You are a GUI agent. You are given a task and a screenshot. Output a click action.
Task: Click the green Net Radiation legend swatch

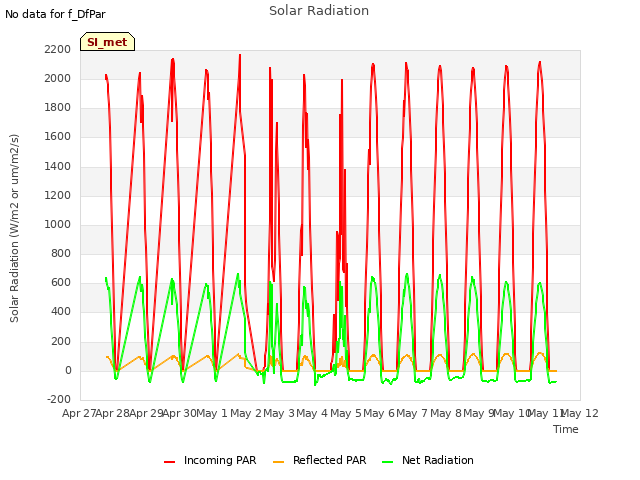[x=387, y=462]
